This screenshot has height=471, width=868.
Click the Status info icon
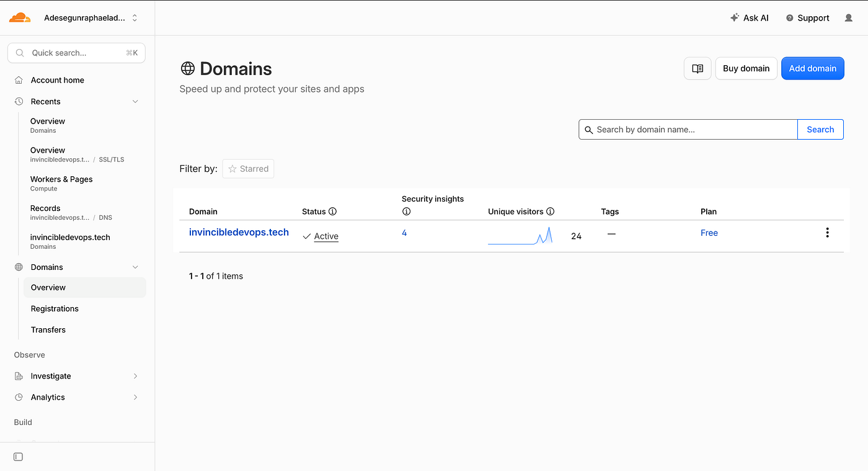[333, 212]
